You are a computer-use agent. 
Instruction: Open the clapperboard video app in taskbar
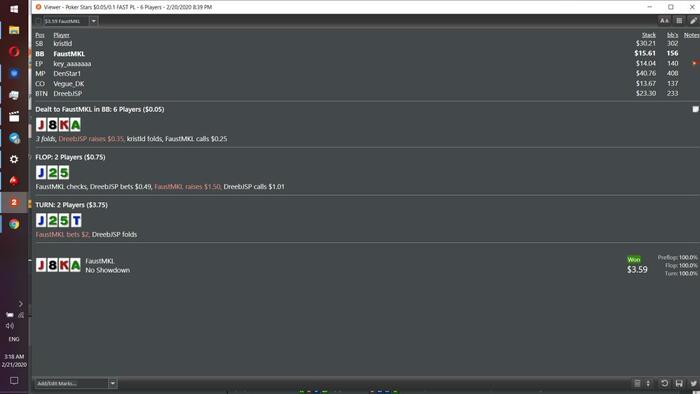pyautogui.click(x=14, y=116)
